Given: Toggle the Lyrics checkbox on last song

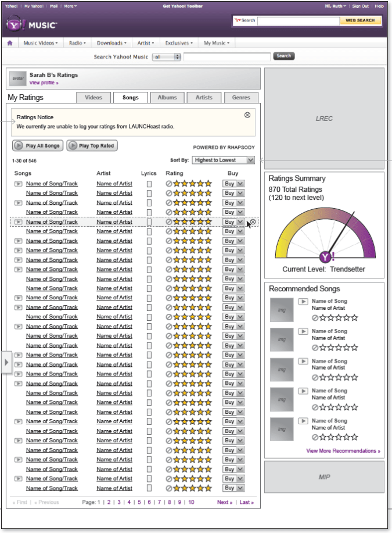Looking at the screenshot, I should coord(149,488).
